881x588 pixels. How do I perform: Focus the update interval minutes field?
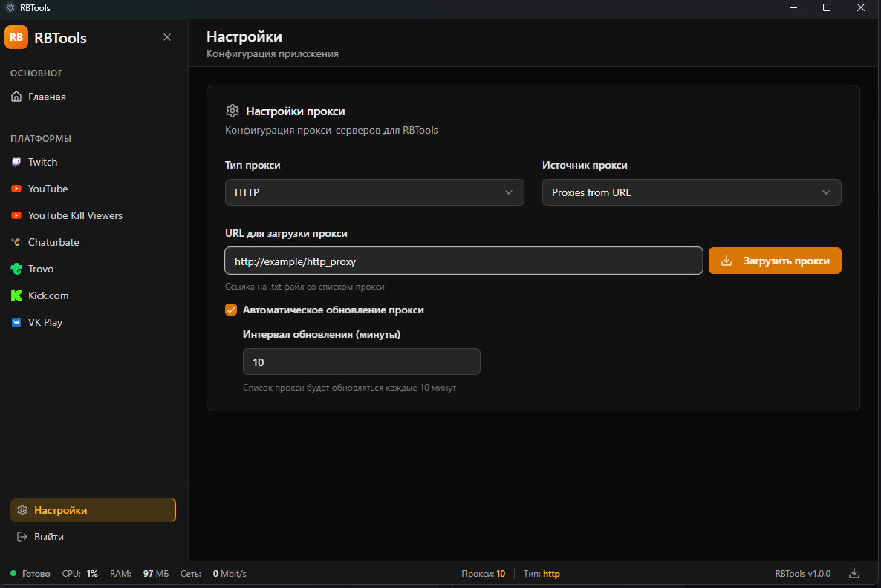click(361, 362)
